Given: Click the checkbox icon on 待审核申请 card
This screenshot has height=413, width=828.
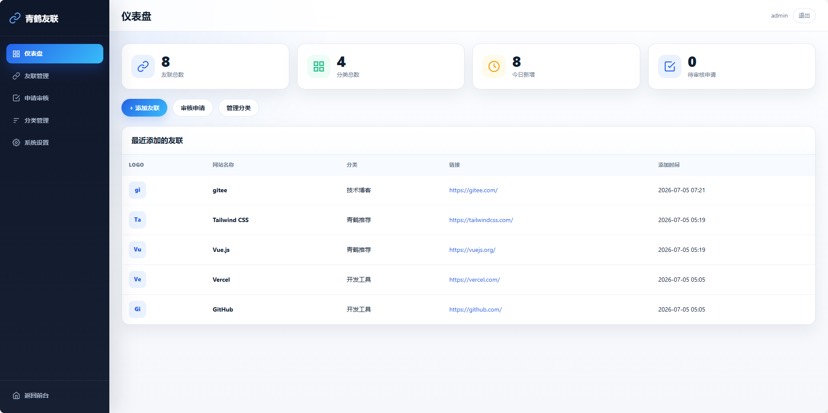Looking at the screenshot, I should tap(670, 67).
